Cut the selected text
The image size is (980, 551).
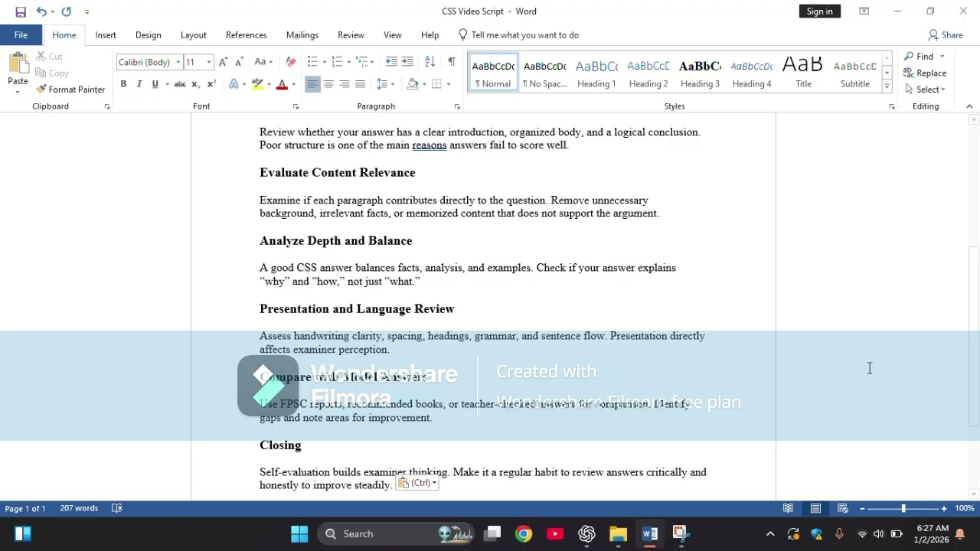49,57
